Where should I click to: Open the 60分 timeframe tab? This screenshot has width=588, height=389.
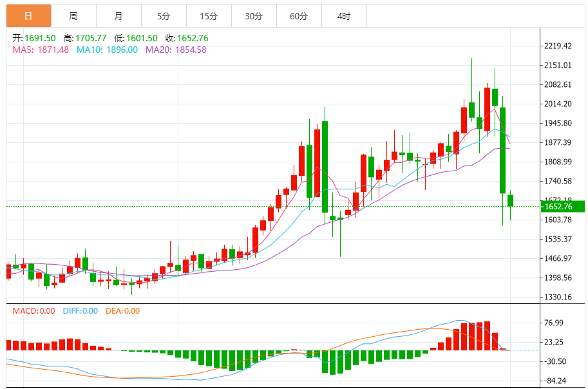click(299, 16)
